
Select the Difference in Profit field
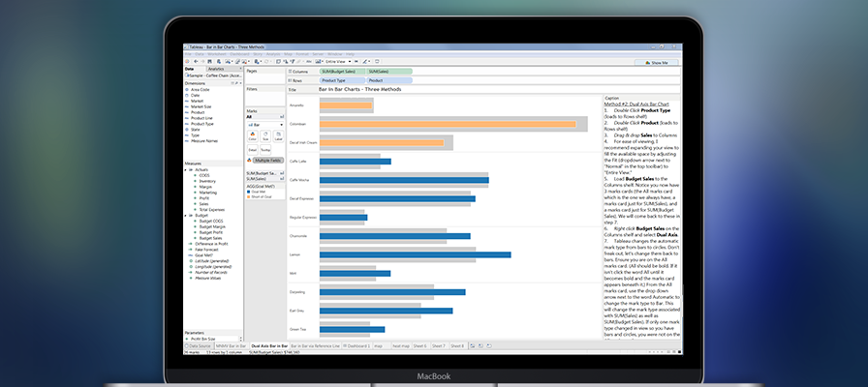point(211,244)
